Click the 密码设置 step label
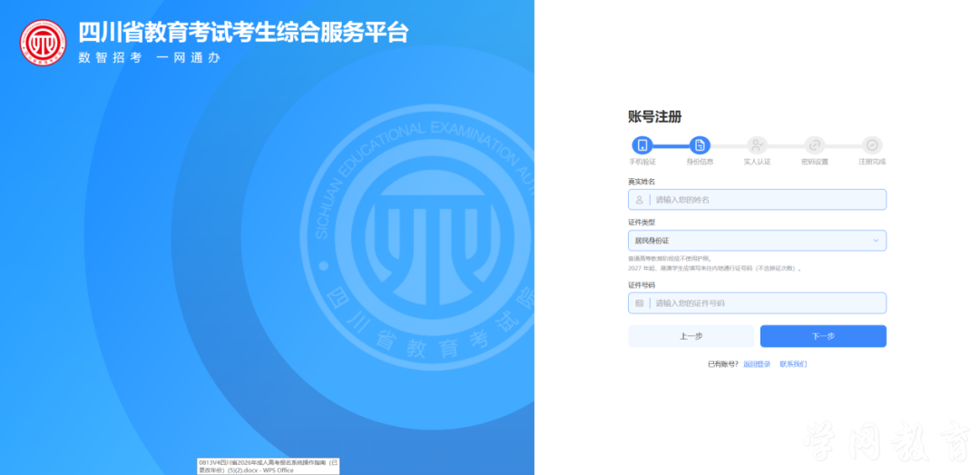This screenshot has width=980, height=475. tap(814, 162)
